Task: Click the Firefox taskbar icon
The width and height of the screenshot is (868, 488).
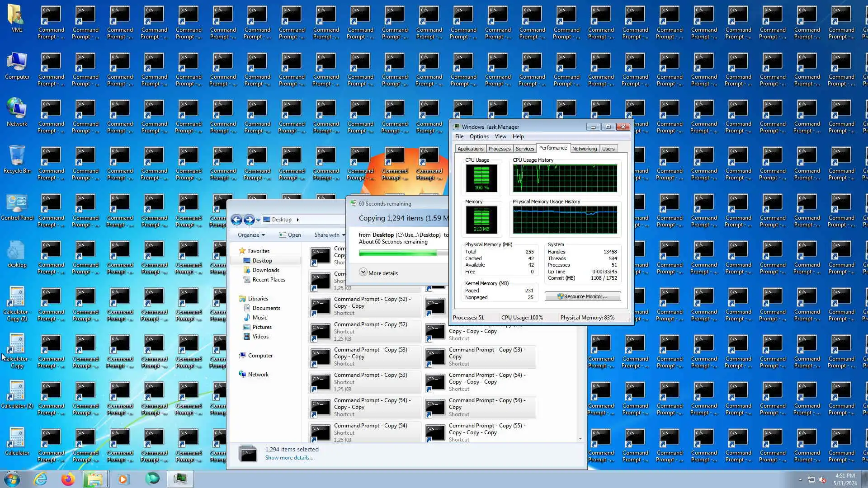Action: (x=68, y=479)
